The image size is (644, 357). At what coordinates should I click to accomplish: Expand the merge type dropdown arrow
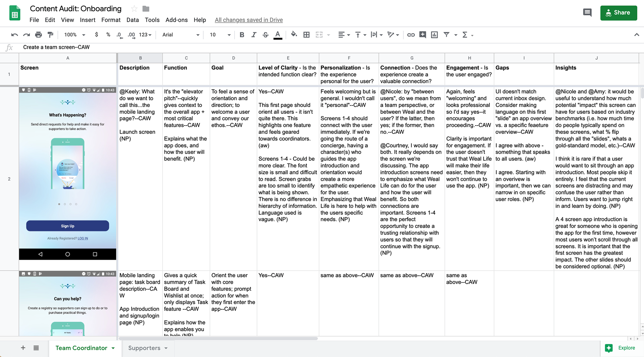[329, 35]
